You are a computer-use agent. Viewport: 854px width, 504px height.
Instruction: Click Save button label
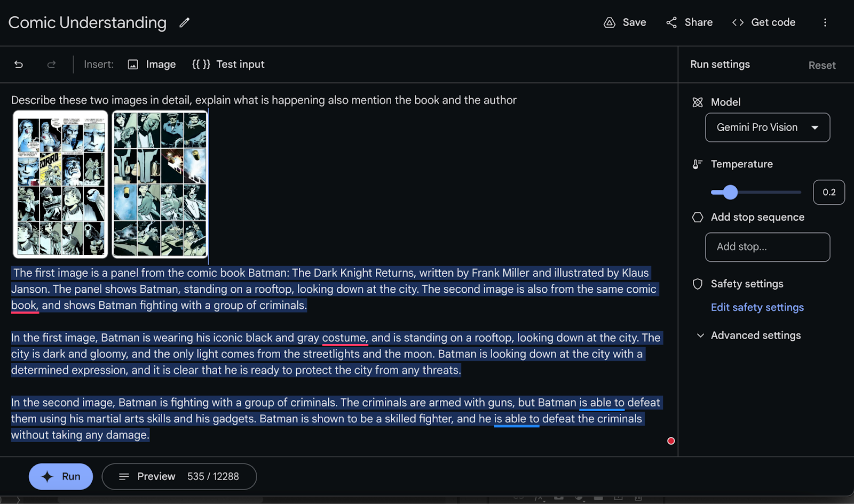pos(634,22)
